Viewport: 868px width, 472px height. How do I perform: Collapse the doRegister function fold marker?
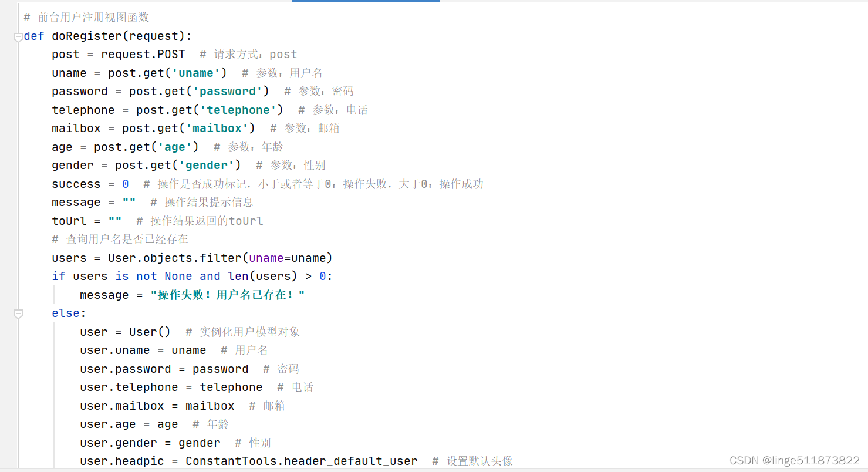coord(18,37)
